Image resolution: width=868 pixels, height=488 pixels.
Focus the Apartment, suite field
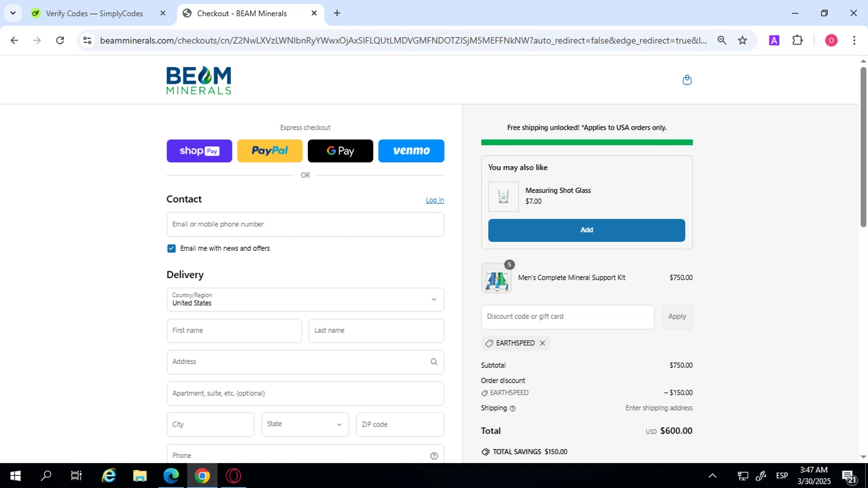click(x=305, y=394)
